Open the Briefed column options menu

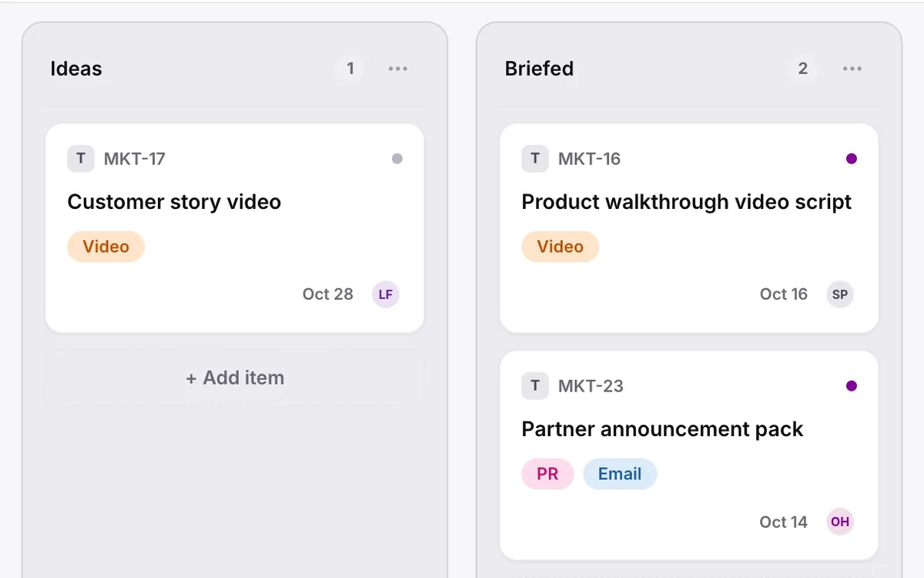[852, 69]
